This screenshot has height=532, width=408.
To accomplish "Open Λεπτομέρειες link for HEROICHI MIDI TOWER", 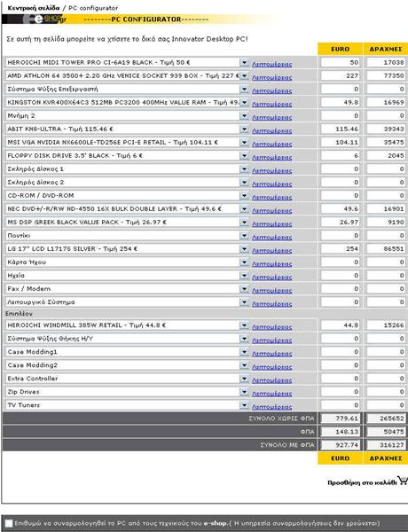I will click(x=272, y=64).
